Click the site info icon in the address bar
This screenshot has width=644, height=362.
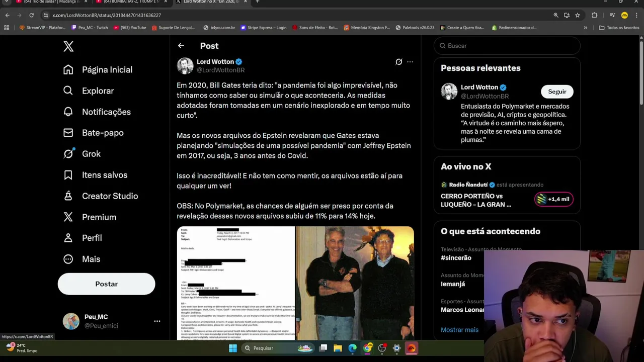click(x=46, y=16)
